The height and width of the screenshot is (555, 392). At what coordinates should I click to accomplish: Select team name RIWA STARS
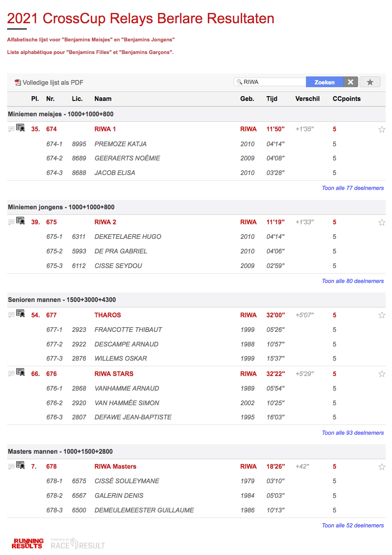click(x=114, y=374)
